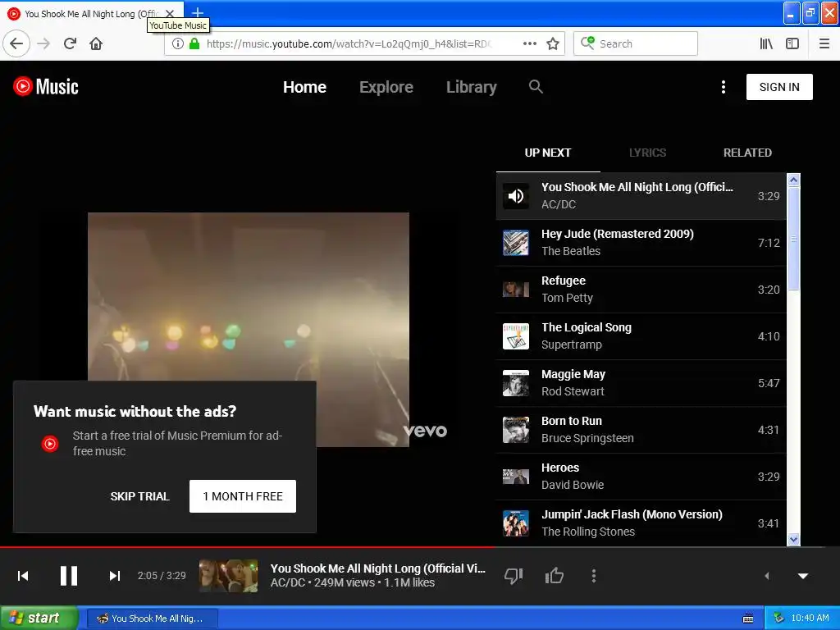The height and width of the screenshot is (630, 840).
Task: Go to the Library tab
Action: coord(472,87)
